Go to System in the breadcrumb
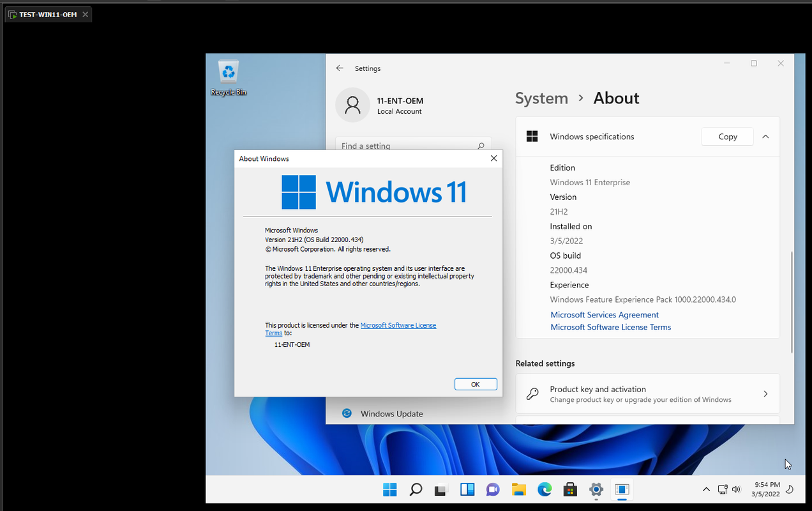This screenshot has height=511, width=812. pyautogui.click(x=541, y=98)
